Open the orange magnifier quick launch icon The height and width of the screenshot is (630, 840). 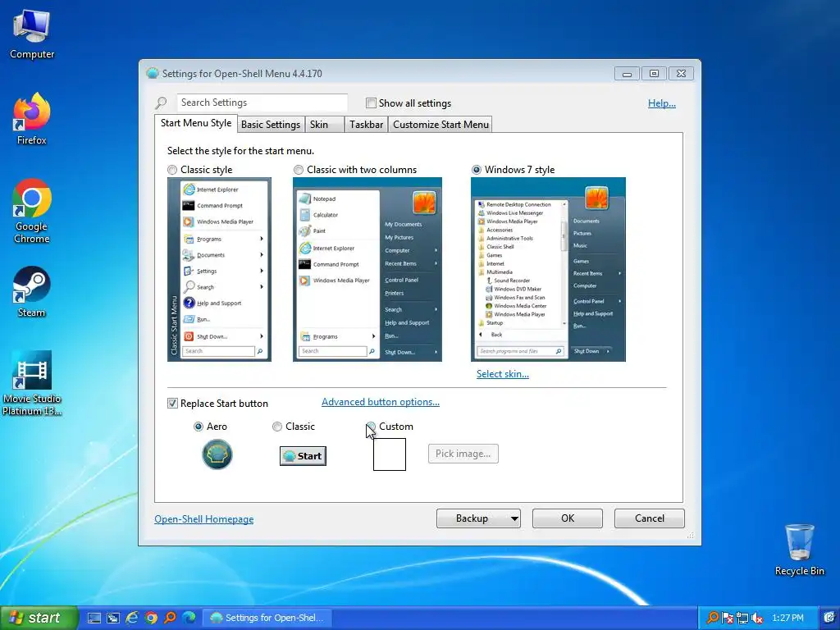point(170,618)
